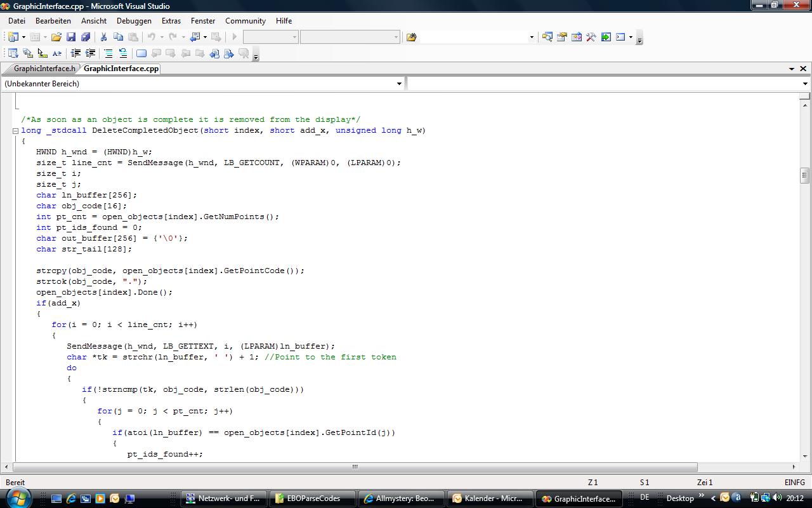Click the vertical scrollbar thumb

(805, 175)
